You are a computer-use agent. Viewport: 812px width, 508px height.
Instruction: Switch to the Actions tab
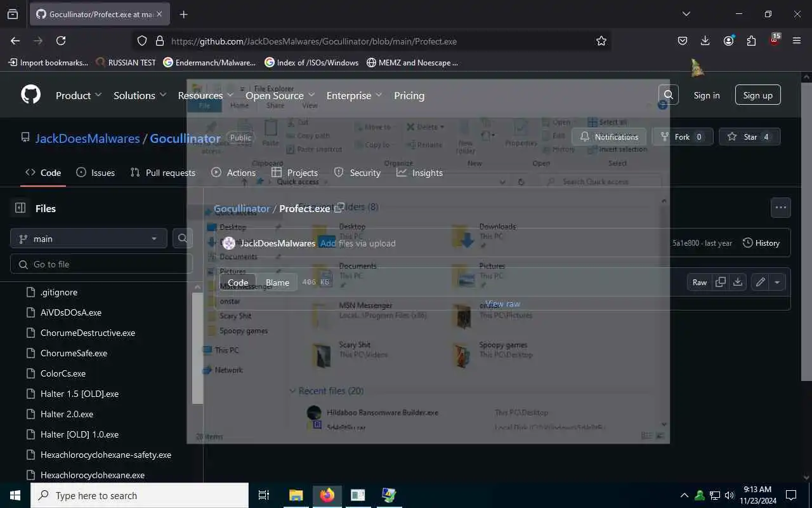coord(233,173)
